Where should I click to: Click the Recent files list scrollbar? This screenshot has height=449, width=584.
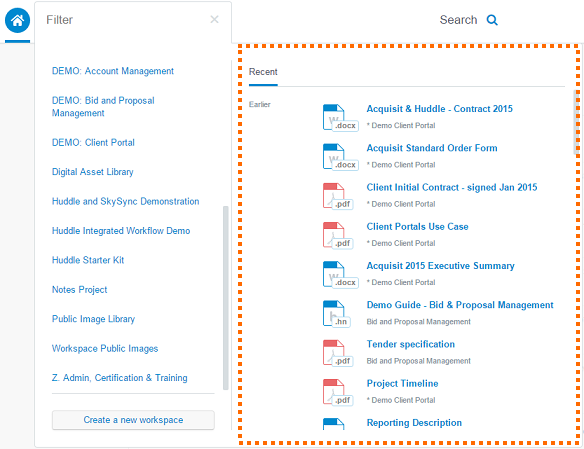576,121
